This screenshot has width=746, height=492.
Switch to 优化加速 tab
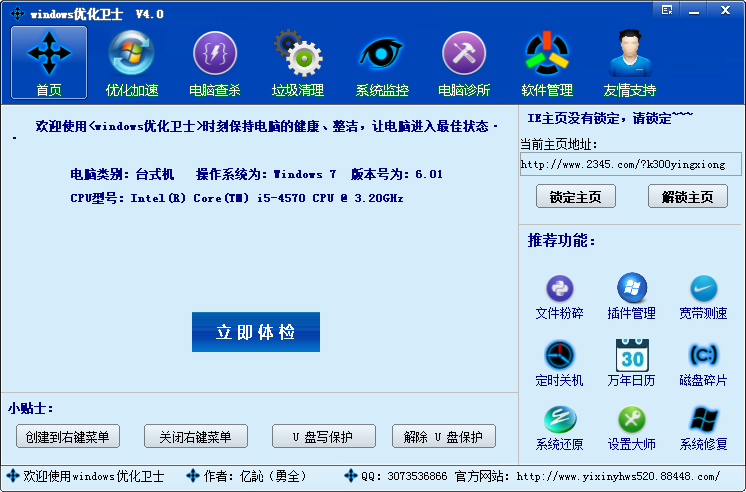click(x=132, y=63)
